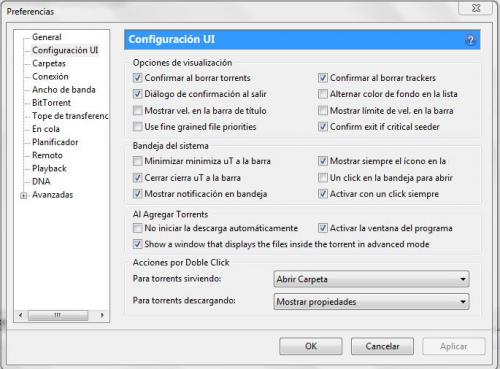Open Para torrents sirviendo dropdown
Image resolution: width=500 pixels, height=369 pixels.
click(x=371, y=279)
